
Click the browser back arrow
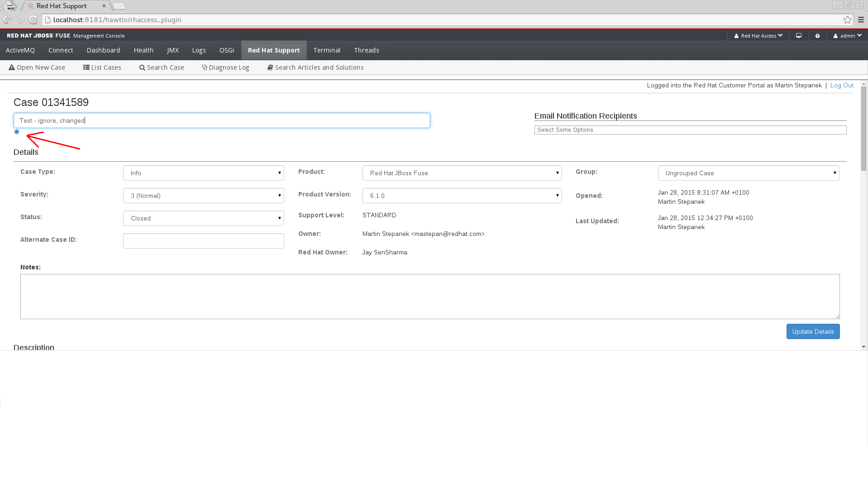tap(7, 19)
